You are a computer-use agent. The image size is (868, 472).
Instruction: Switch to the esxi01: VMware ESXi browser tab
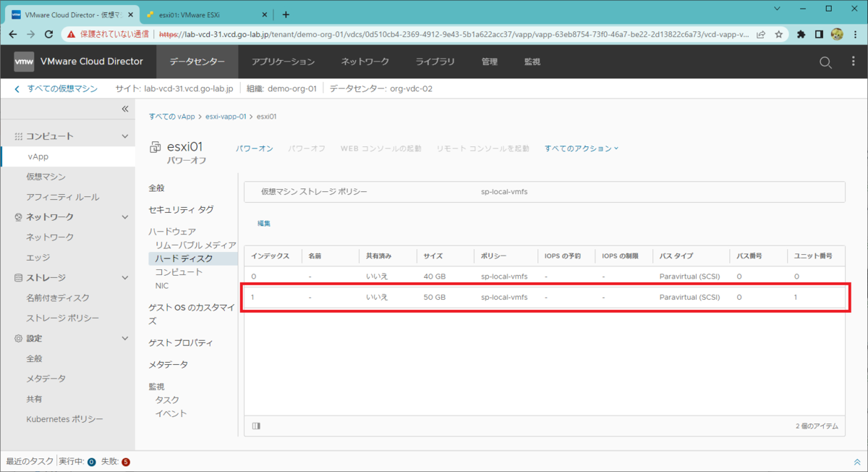(205, 14)
